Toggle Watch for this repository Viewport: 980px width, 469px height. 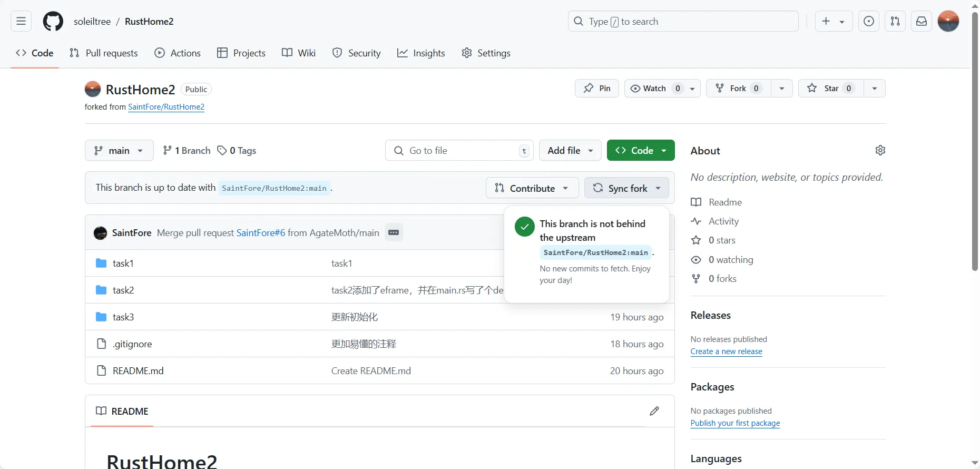click(654, 89)
